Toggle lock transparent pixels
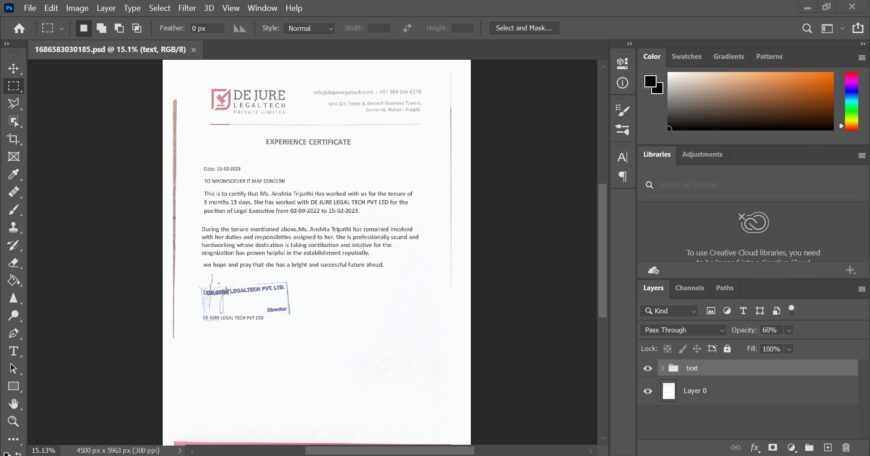This screenshot has height=456, width=870. (x=667, y=349)
